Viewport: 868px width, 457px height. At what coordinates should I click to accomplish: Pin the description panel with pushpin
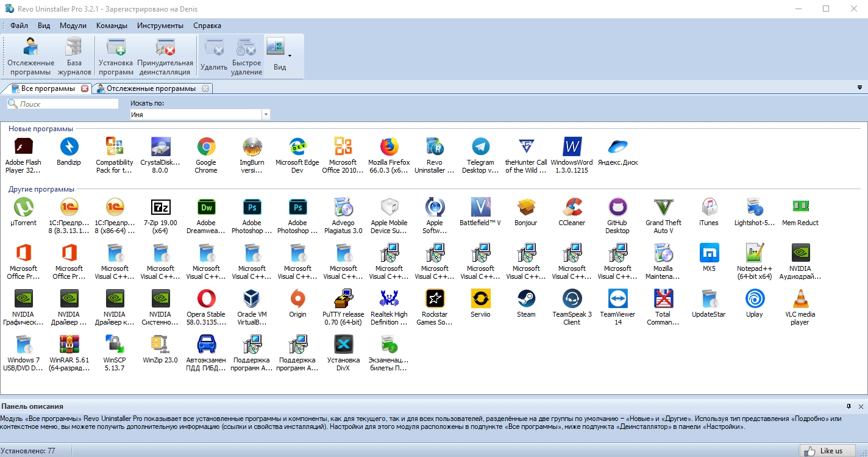click(848, 406)
